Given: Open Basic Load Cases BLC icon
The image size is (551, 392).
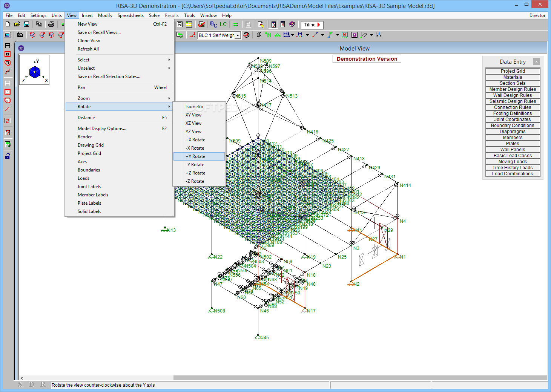Looking at the screenshot, I should coord(214,24).
